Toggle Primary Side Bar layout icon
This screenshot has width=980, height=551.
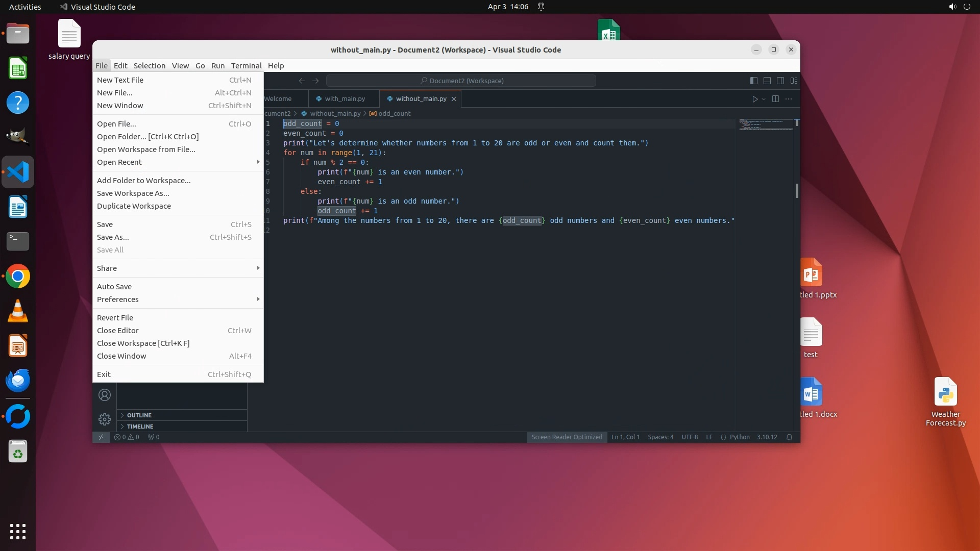tap(753, 81)
